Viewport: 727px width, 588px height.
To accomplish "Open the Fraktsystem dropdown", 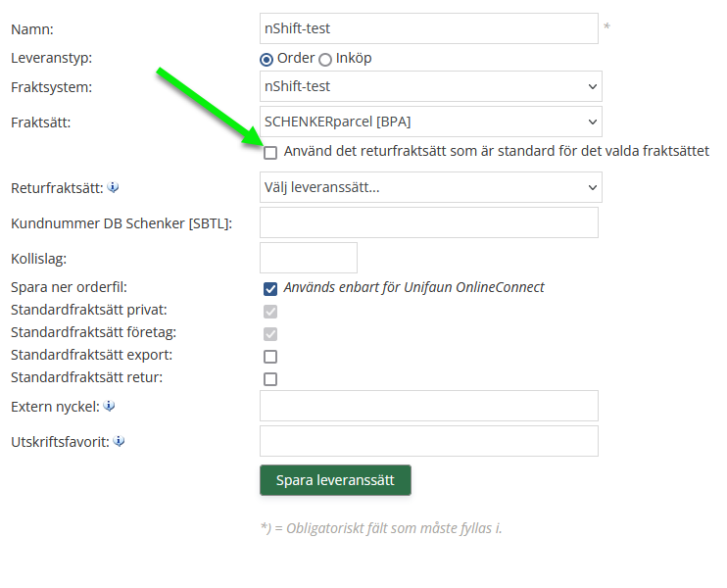I will [x=430, y=86].
